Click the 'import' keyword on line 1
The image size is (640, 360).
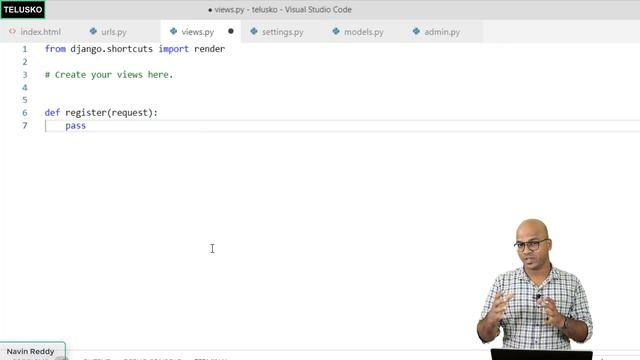tap(173, 49)
